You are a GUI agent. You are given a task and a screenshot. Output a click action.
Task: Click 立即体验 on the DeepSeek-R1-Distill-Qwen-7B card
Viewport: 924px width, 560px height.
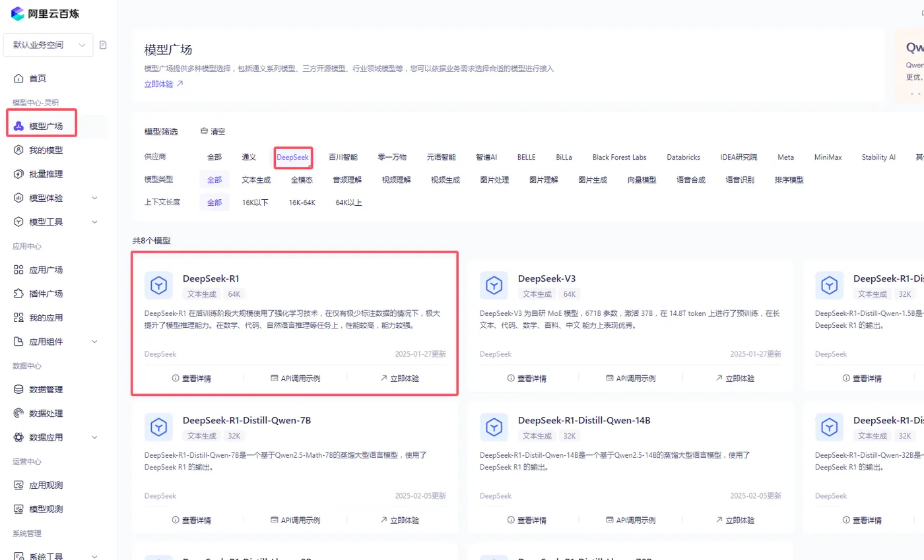click(400, 520)
